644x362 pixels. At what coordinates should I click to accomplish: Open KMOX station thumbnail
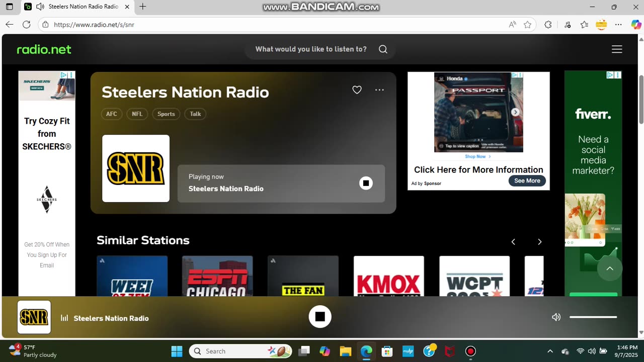388,276
